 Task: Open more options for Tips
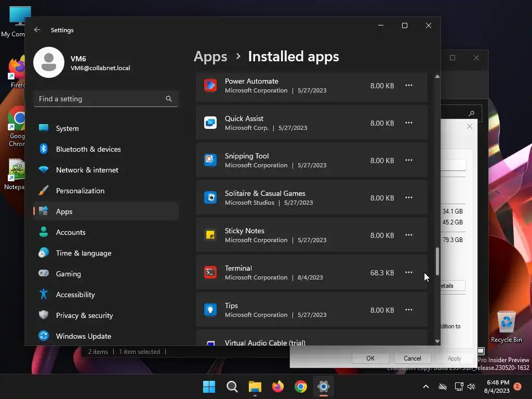pyautogui.click(x=409, y=310)
